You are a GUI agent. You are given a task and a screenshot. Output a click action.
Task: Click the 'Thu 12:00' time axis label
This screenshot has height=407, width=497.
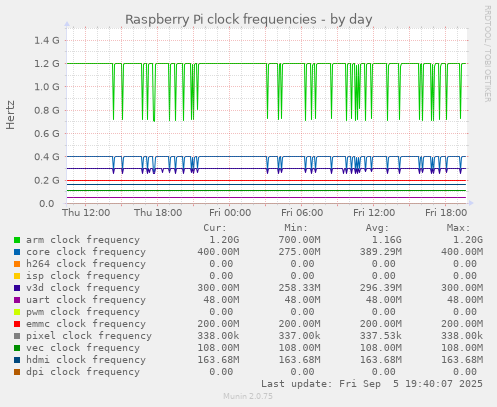click(86, 213)
